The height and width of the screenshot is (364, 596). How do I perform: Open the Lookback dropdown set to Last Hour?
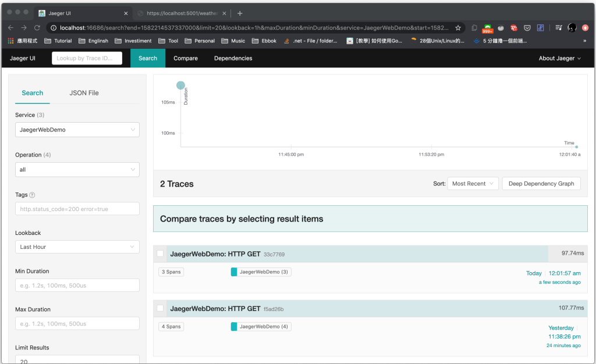tap(77, 247)
